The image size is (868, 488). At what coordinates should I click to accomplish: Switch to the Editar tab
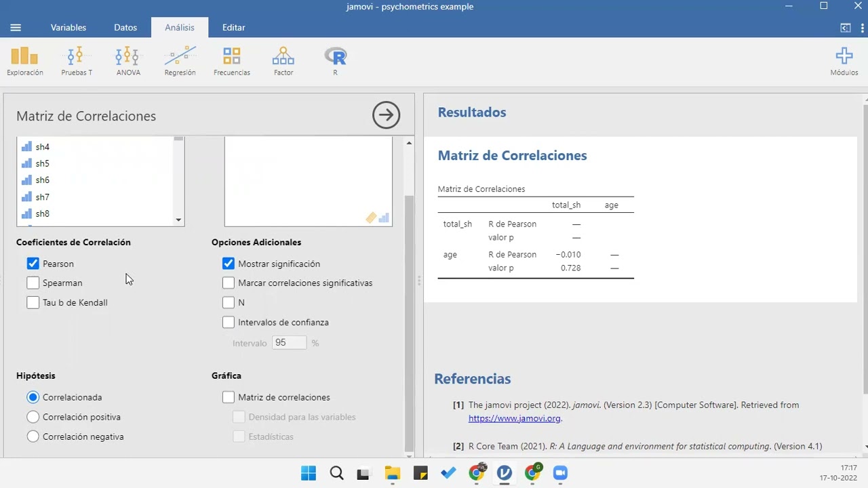234,28
